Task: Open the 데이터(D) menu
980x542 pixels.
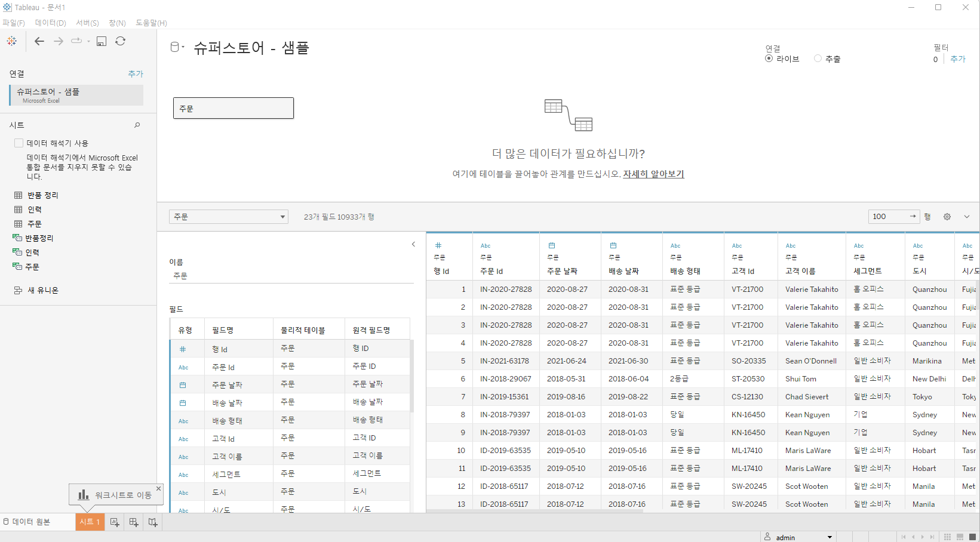Action: pos(51,23)
